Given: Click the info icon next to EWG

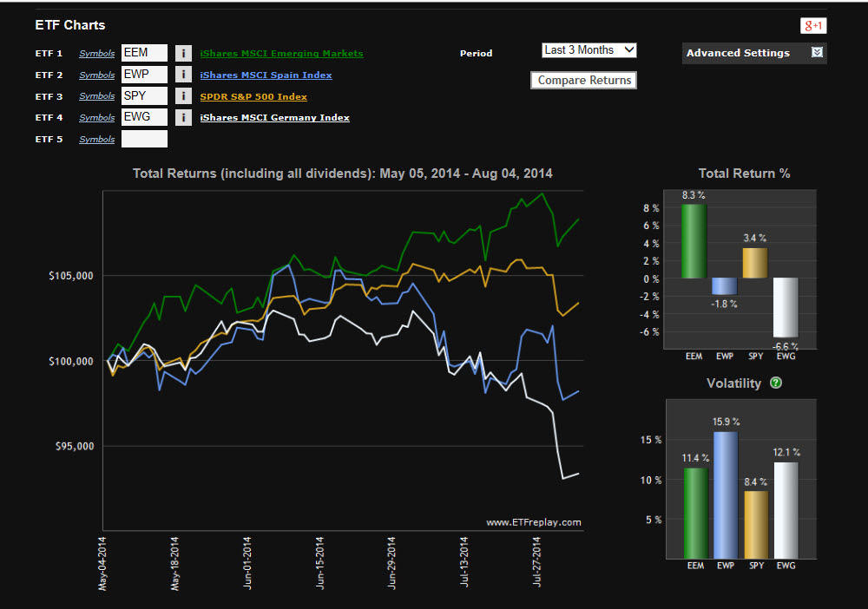Looking at the screenshot, I should pos(183,117).
